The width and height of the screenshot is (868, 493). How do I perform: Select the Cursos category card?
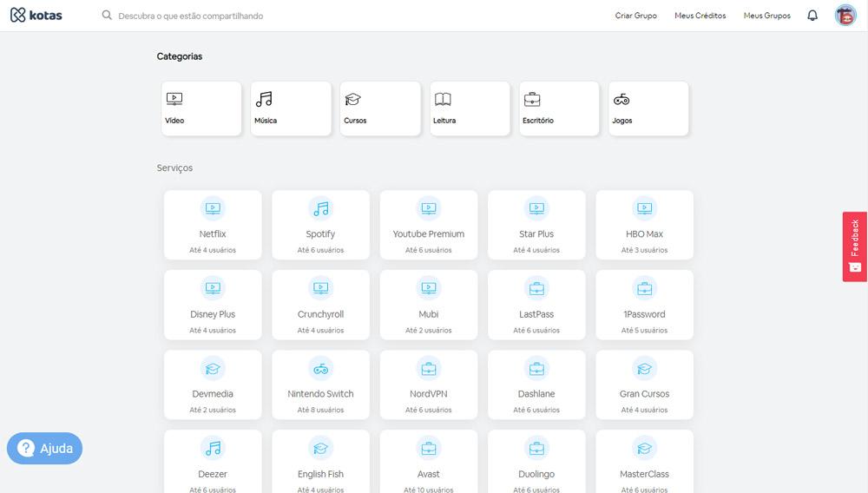pos(380,108)
